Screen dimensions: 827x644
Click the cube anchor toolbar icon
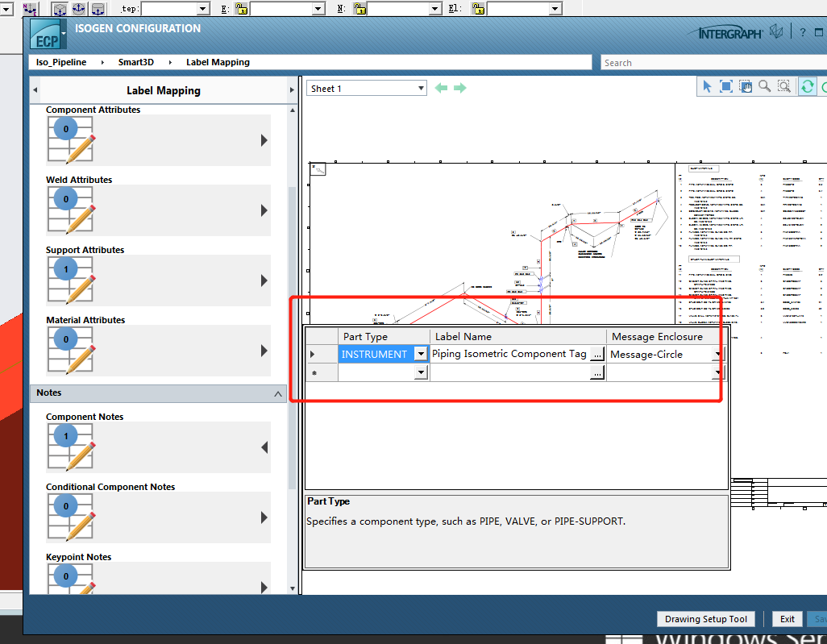pyautogui.click(x=60, y=9)
